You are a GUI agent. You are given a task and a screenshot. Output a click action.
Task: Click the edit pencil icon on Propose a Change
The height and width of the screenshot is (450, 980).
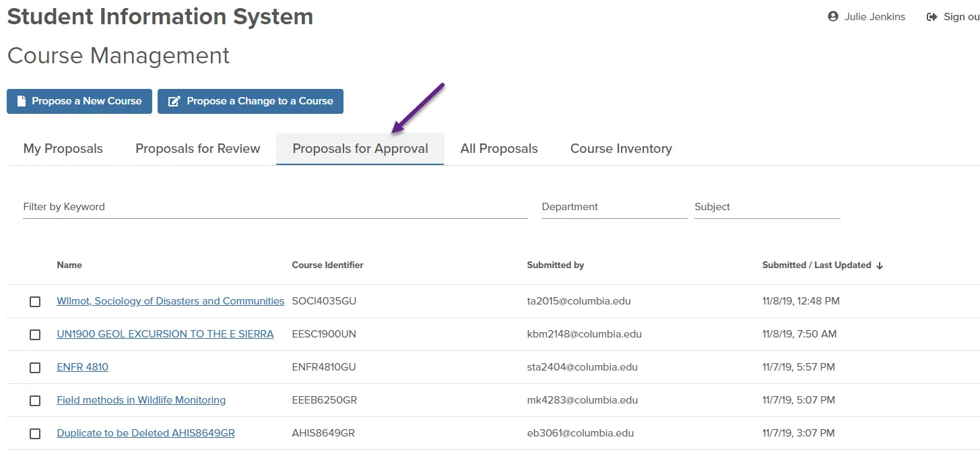click(174, 101)
